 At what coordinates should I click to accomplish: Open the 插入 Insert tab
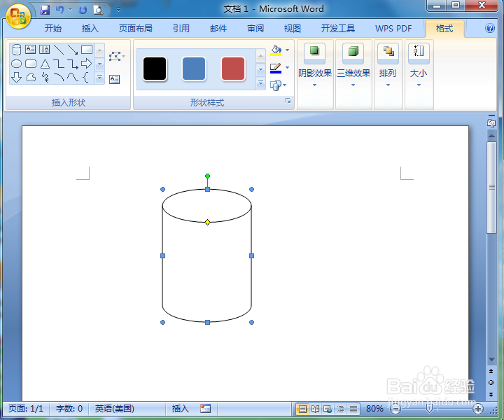(90, 29)
